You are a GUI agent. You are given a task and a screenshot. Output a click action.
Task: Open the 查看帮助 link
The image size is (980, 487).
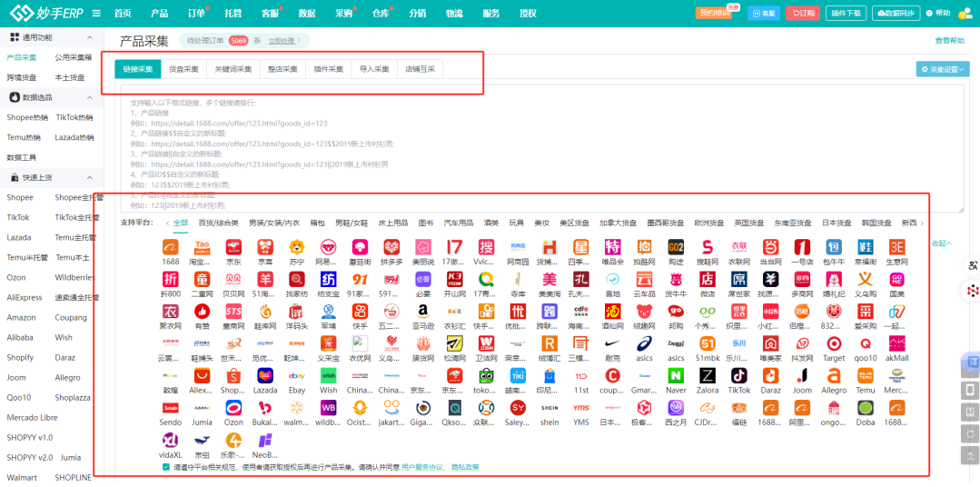coord(949,41)
